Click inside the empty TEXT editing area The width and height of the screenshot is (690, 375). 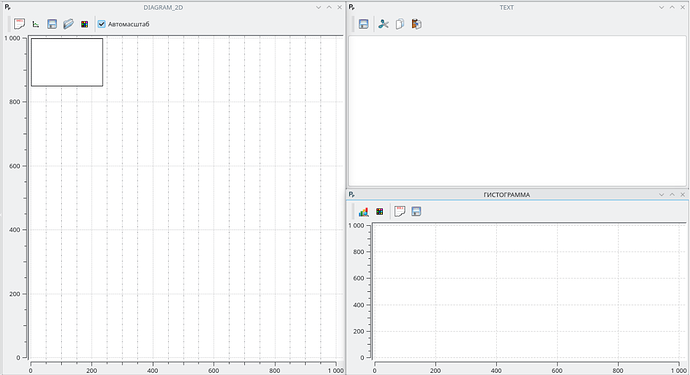(x=518, y=111)
